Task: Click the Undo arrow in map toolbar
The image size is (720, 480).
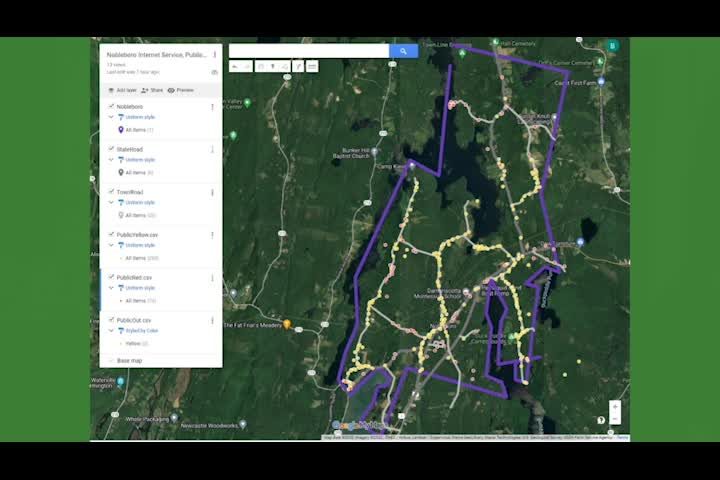Action: (235, 67)
